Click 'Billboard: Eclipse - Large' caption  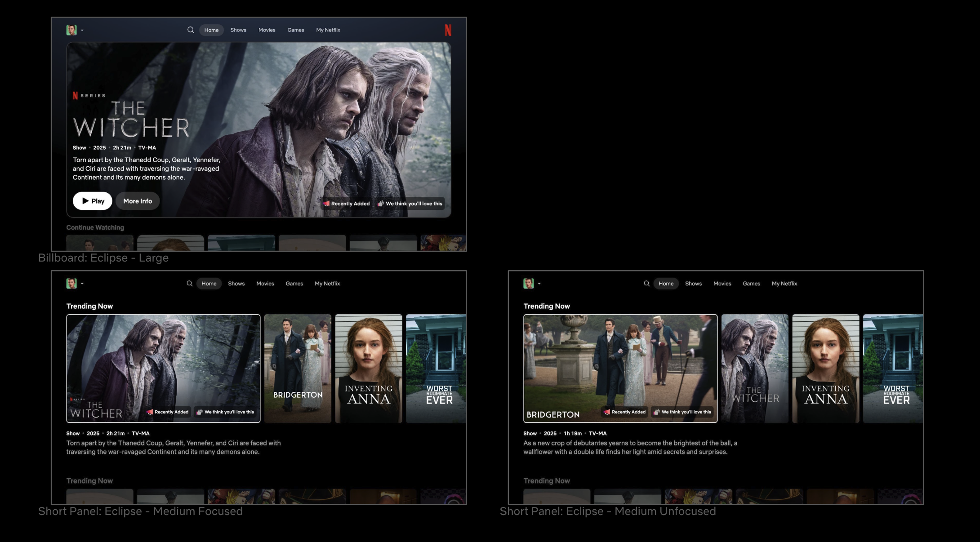click(x=103, y=258)
